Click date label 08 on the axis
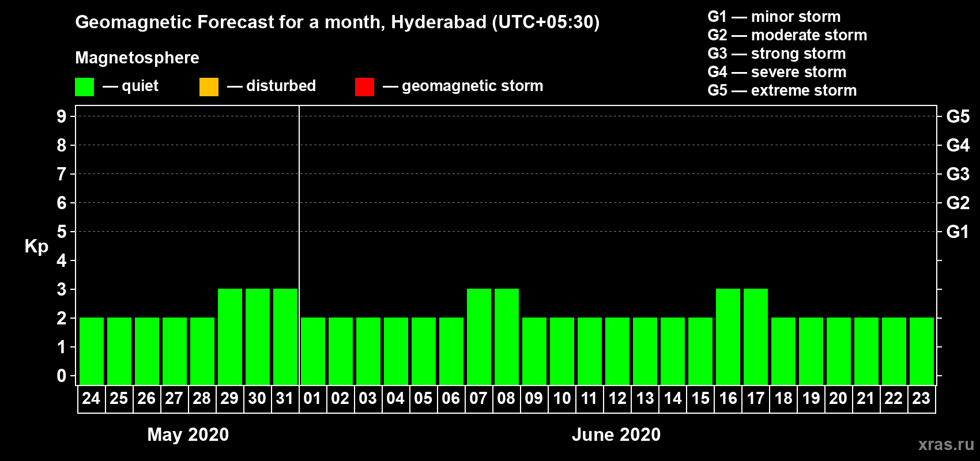Viewport: 980px width, 461px height. [x=506, y=399]
